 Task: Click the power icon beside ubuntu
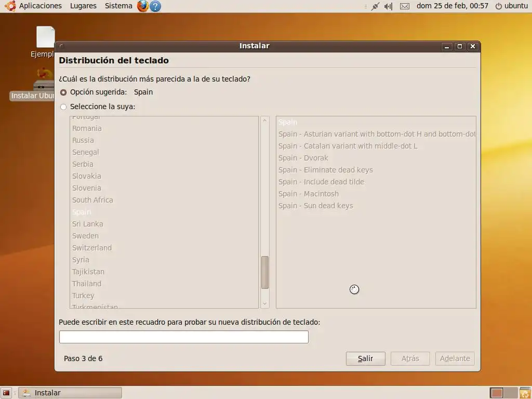[x=498, y=6]
